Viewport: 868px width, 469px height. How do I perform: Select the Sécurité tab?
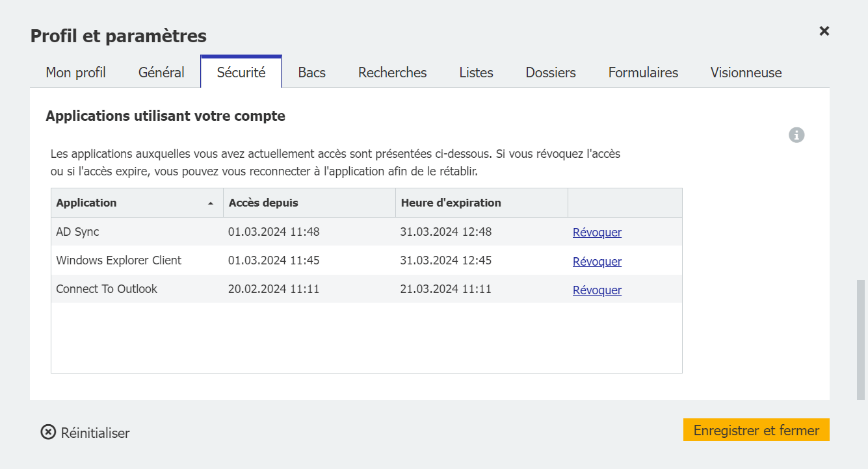241,72
